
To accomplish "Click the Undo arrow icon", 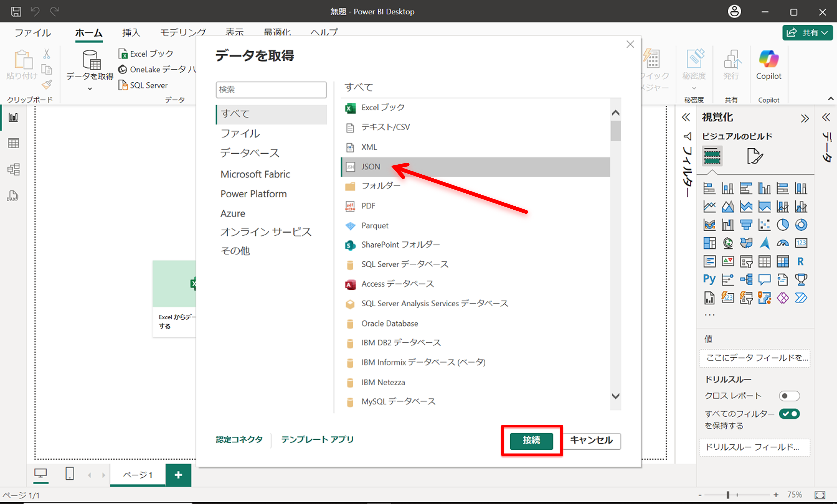I will coord(35,11).
